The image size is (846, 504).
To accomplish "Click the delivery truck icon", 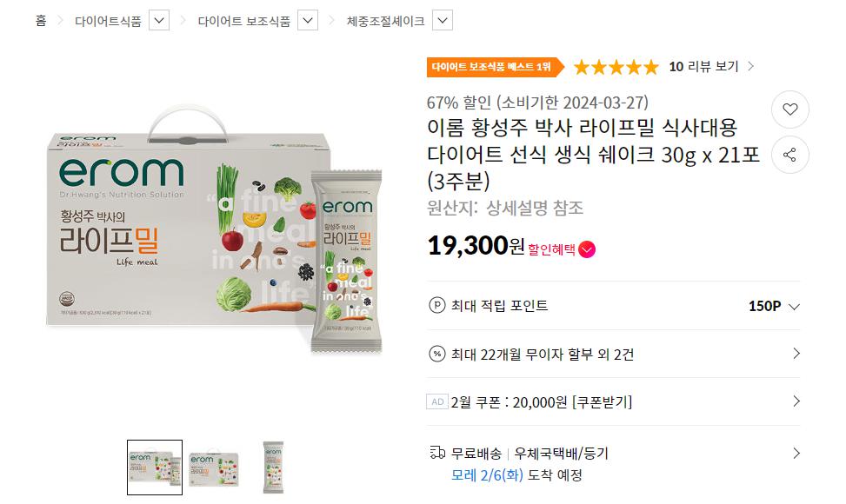I will pos(437,453).
